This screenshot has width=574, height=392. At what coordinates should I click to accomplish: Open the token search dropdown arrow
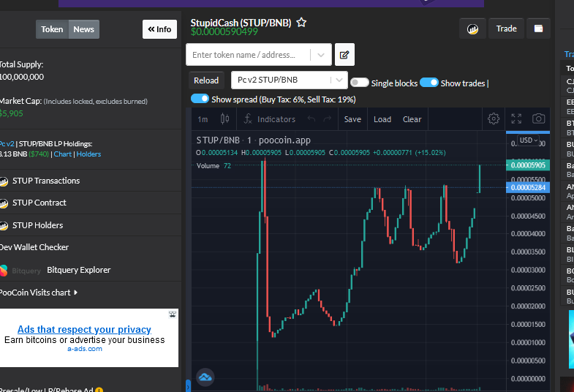[x=321, y=55]
